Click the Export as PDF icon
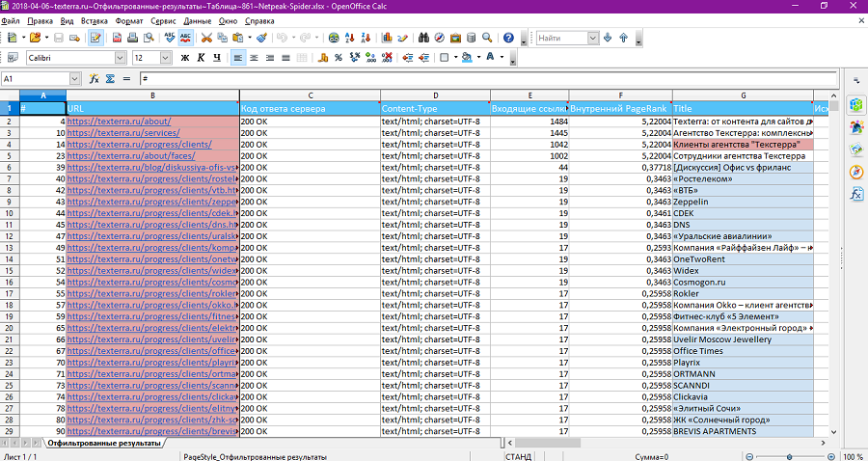Image resolution: width=868 pixels, height=461 pixels. [x=117, y=38]
